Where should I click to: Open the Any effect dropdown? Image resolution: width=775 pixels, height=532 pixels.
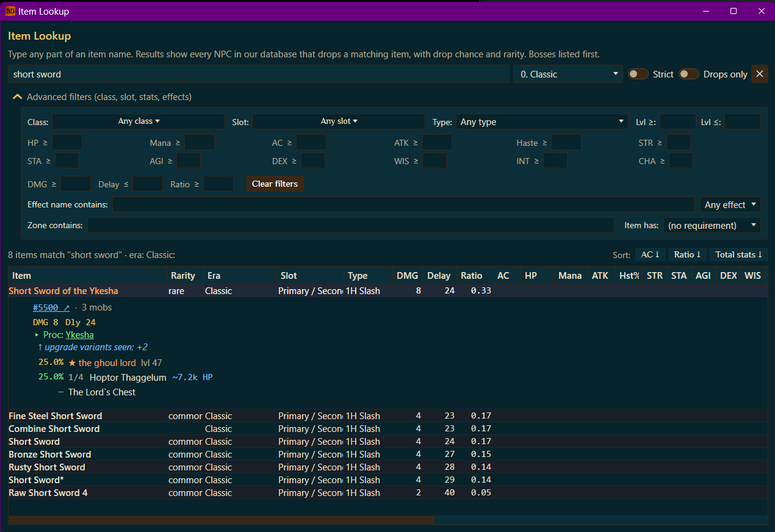[731, 204]
